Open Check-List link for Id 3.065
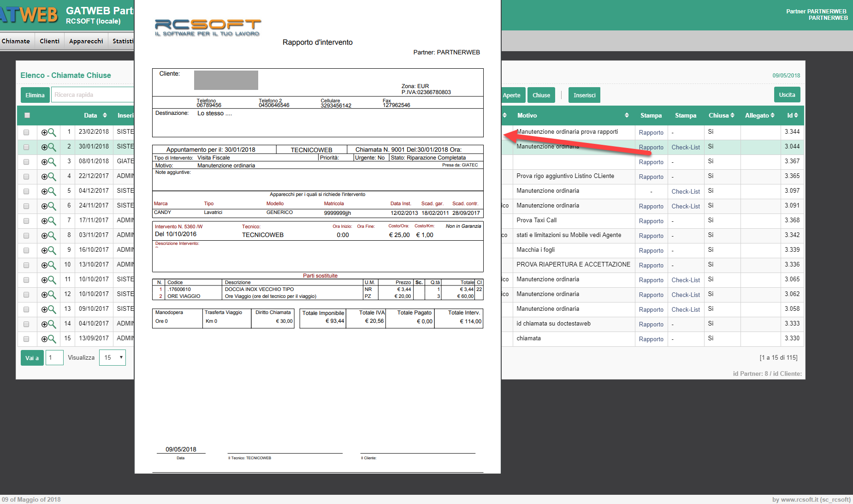Image resolution: width=853 pixels, height=504 pixels. (686, 280)
